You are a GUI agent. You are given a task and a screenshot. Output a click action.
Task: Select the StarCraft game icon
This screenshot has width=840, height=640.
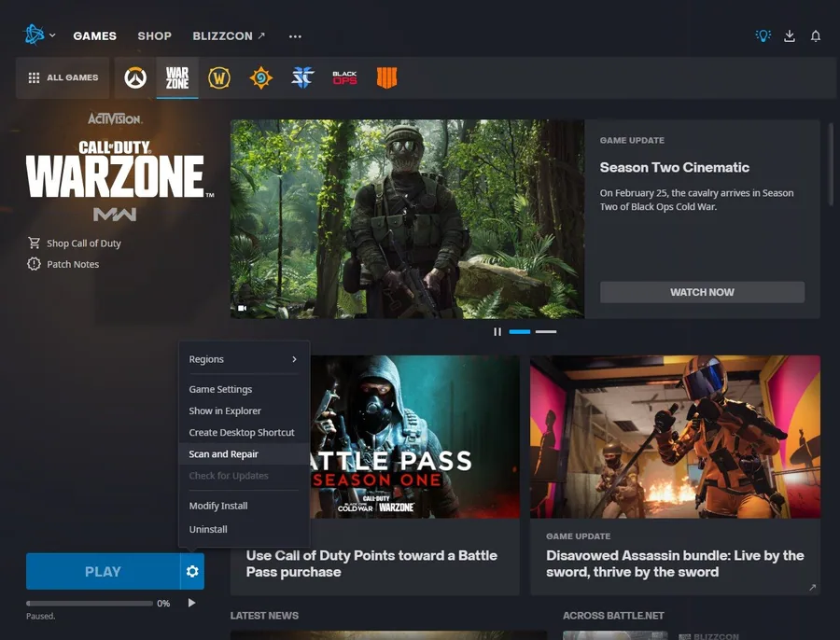click(302, 78)
